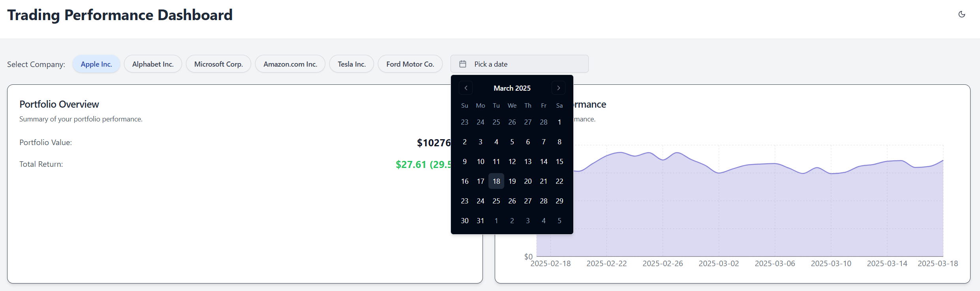The image size is (980, 291).
Task: Pick March 17 in the calendar
Action: click(481, 181)
